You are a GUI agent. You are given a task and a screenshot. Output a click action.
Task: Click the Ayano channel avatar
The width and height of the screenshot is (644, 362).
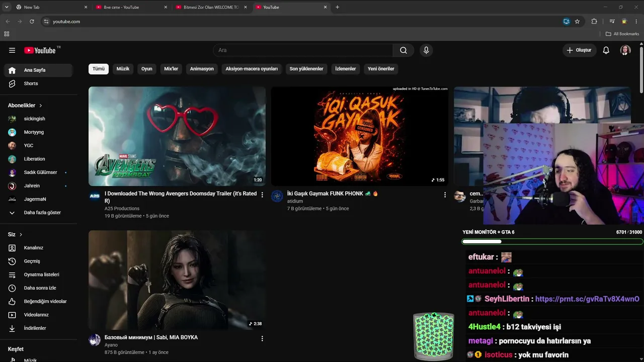tap(95, 340)
